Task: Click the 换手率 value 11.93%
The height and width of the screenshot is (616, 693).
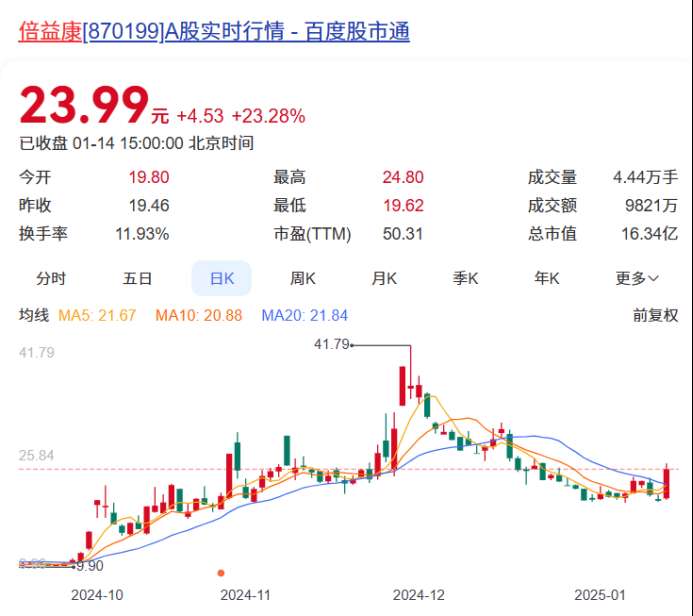Action: point(142,234)
